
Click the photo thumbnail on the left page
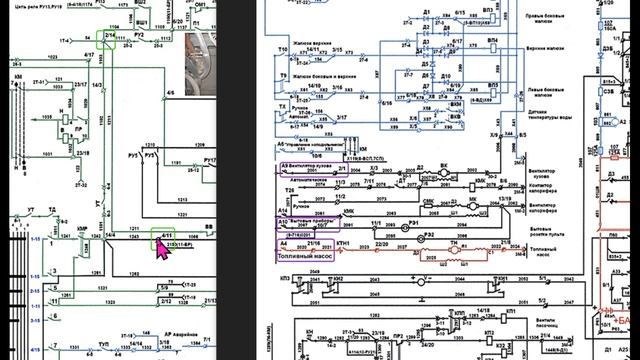pyautogui.click(x=200, y=64)
